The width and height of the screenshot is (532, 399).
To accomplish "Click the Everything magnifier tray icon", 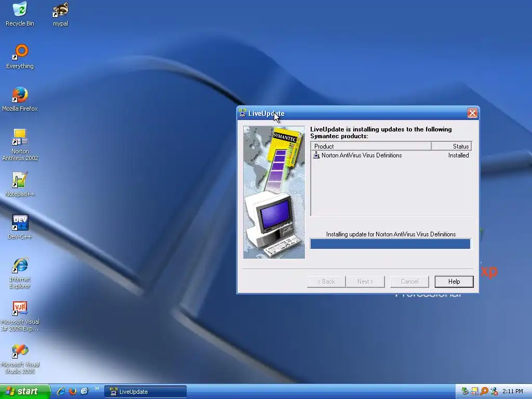I will pyautogui.click(x=484, y=391).
